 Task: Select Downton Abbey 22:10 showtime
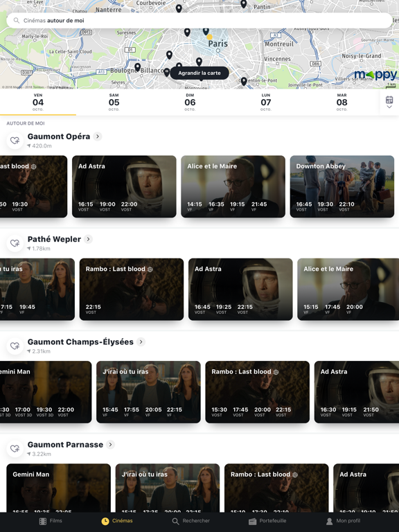click(346, 206)
